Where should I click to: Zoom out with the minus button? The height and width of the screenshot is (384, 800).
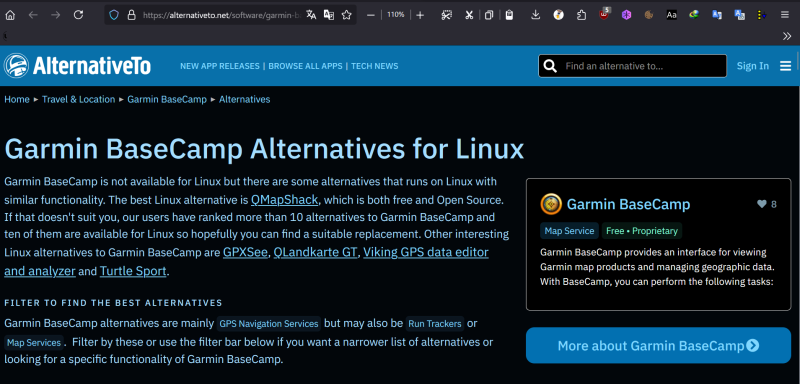[x=371, y=15]
